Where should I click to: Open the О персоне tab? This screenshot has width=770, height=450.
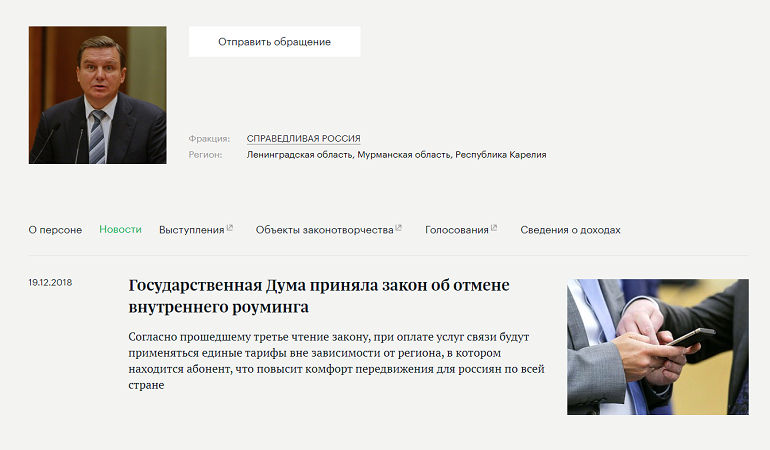[x=55, y=230]
